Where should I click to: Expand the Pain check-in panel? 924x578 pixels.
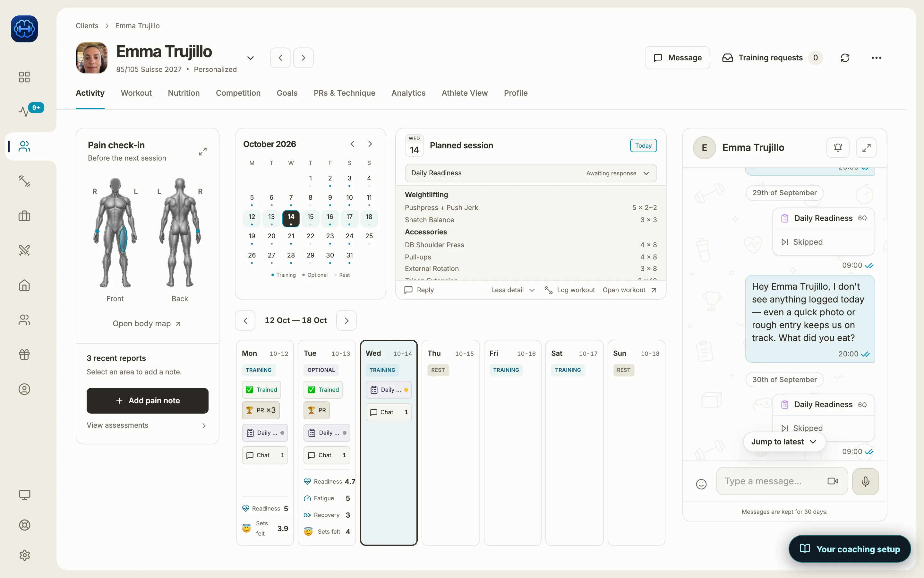[203, 152]
